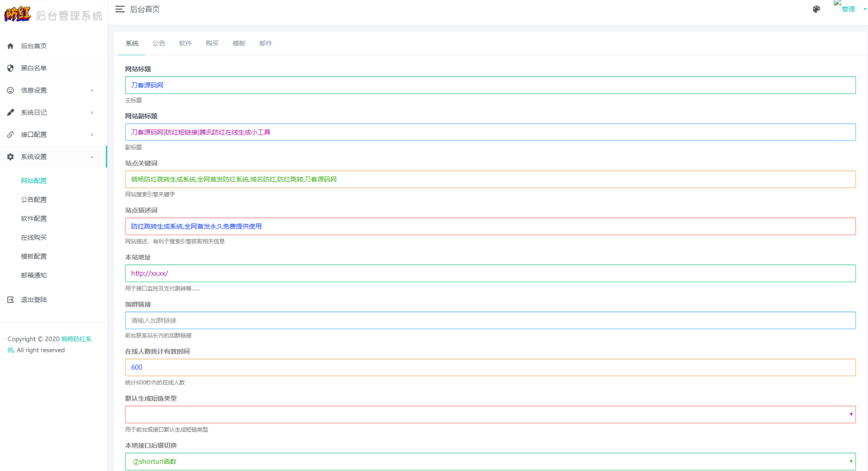Image resolution: width=868 pixels, height=471 pixels.
Task: Click the 后台管理系统 title text
Action: click(x=69, y=16)
